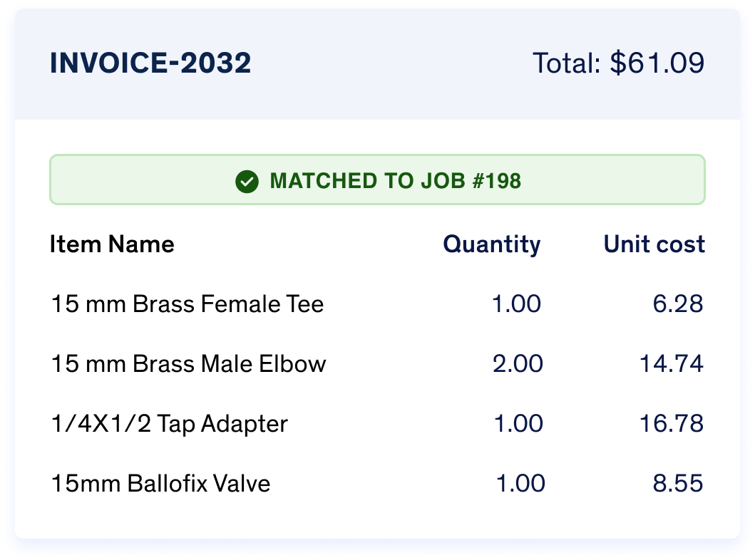The height and width of the screenshot is (560, 755).
Task: Click quantity 1.00 for Brass Female Tee
Action: coord(517,304)
